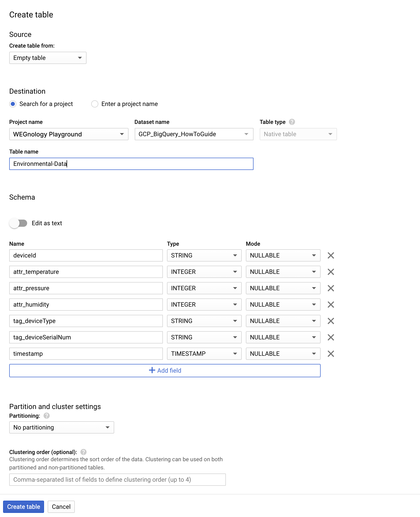Change the tag_deviceType Type dropdown
Screen dimensions: 420x517
[204, 321]
